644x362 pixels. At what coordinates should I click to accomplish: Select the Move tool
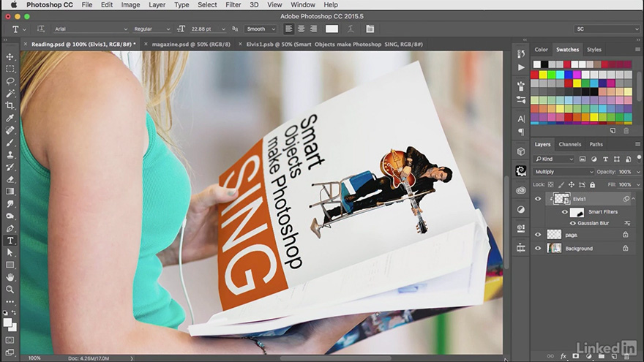[10, 56]
